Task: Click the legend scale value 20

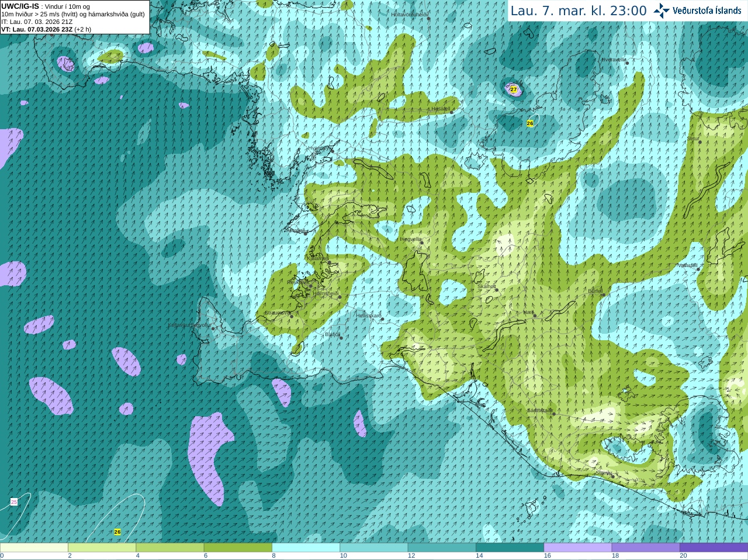Action: (683, 556)
